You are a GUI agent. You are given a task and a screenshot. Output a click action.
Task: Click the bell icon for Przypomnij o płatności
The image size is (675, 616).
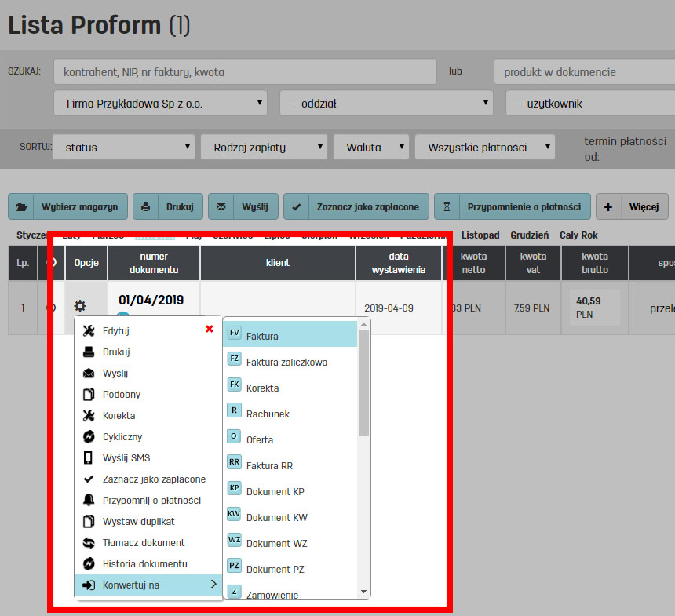[x=88, y=500]
